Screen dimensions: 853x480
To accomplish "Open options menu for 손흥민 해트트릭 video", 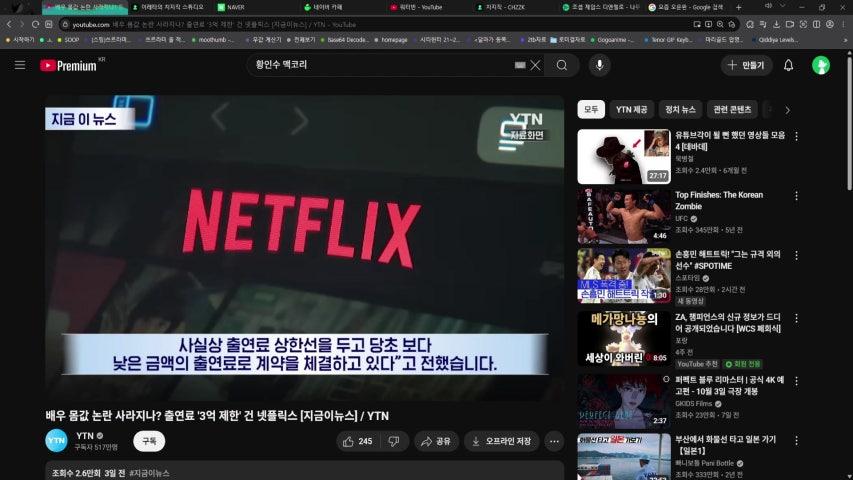I will click(x=796, y=256).
